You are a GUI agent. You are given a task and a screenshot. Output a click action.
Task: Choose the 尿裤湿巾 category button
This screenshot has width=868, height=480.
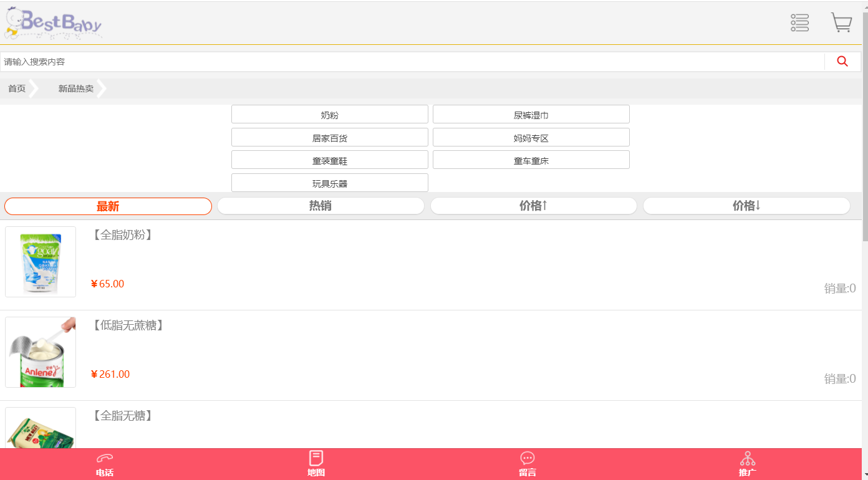pos(531,115)
